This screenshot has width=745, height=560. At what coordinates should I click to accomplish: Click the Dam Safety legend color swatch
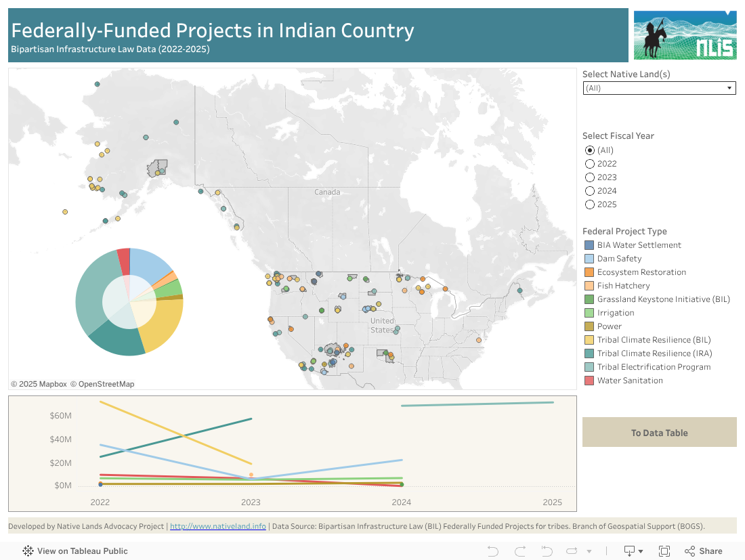click(x=589, y=259)
